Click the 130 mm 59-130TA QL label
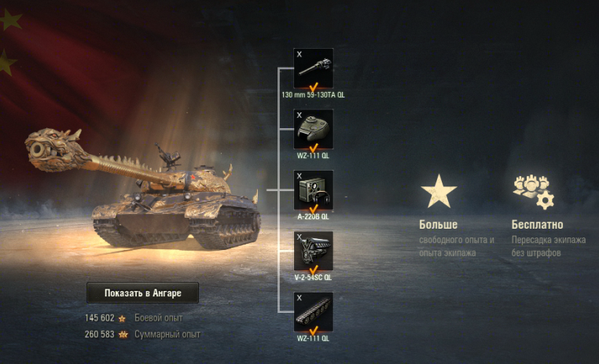The height and width of the screenshot is (364, 599). pyautogui.click(x=313, y=95)
